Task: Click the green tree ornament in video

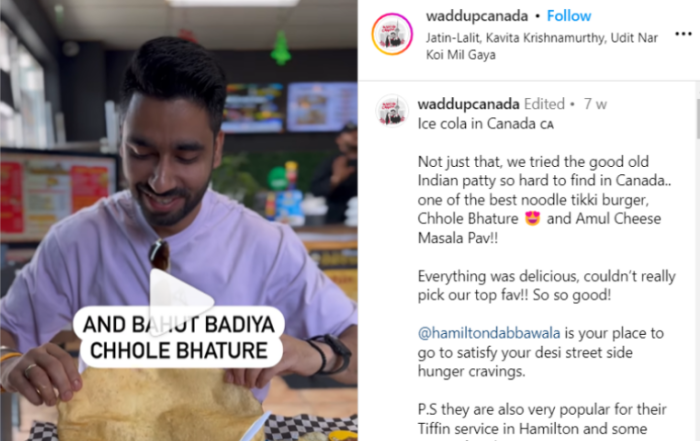Action: point(281,48)
